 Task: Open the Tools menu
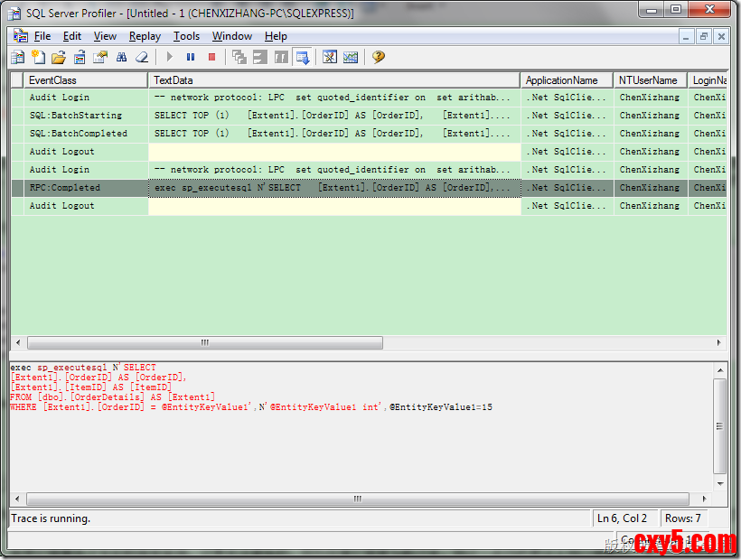(x=186, y=36)
